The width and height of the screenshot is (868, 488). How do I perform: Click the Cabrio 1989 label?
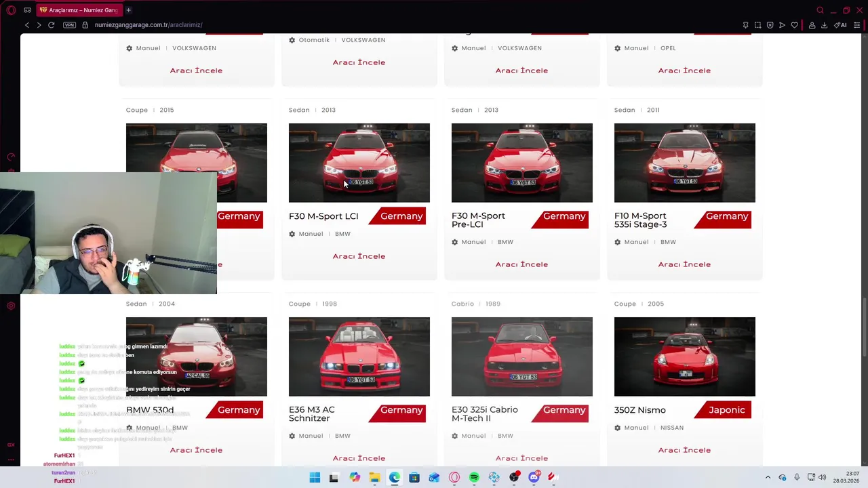(476, 304)
